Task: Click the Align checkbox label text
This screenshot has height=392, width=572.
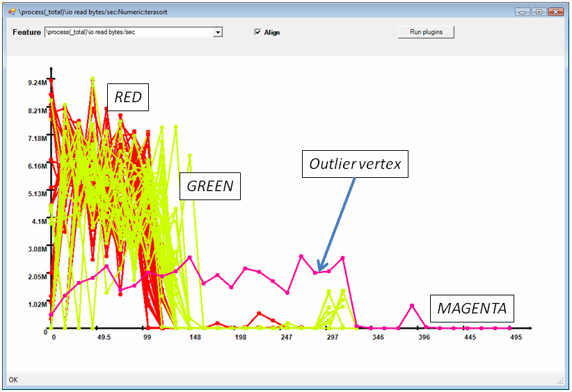Action: (x=272, y=33)
